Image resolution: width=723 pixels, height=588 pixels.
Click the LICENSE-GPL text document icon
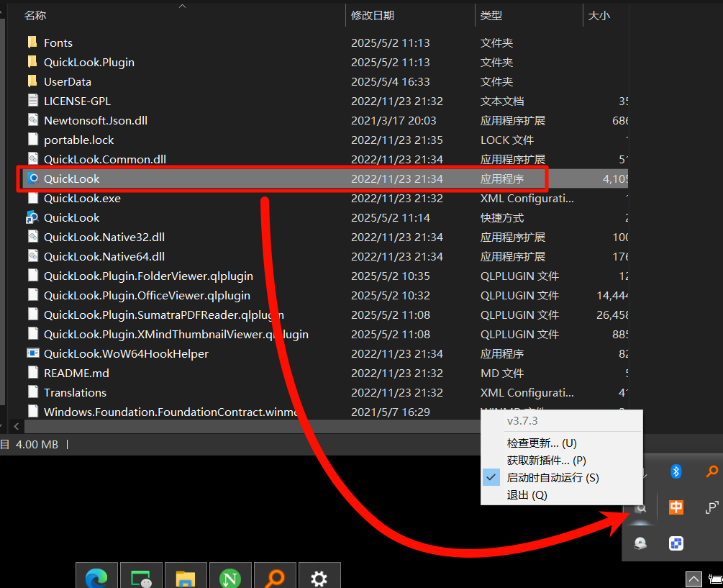tap(33, 101)
